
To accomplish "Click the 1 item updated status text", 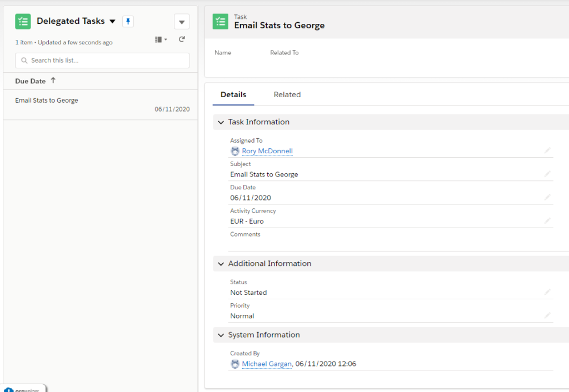I will (x=64, y=42).
